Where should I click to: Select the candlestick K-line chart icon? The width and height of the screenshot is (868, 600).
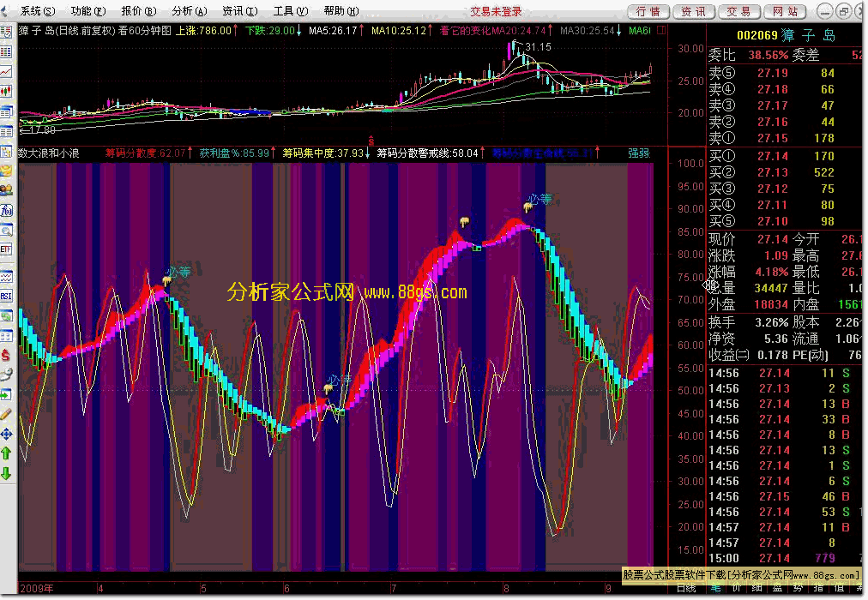(6, 91)
